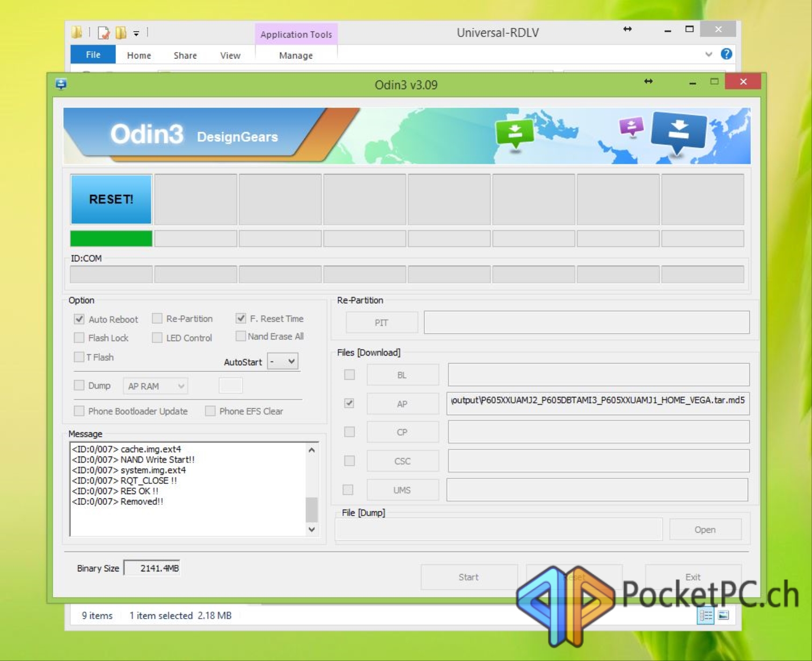This screenshot has width=812, height=661.
Task: Click the CSC file path field
Action: point(598,461)
